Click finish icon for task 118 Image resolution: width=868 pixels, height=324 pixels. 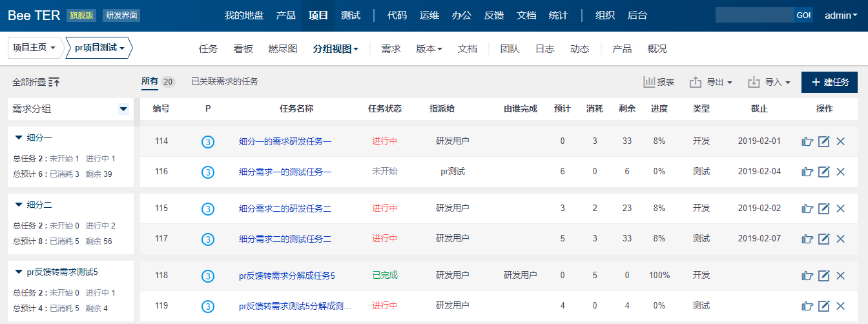click(x=807, y=276)
